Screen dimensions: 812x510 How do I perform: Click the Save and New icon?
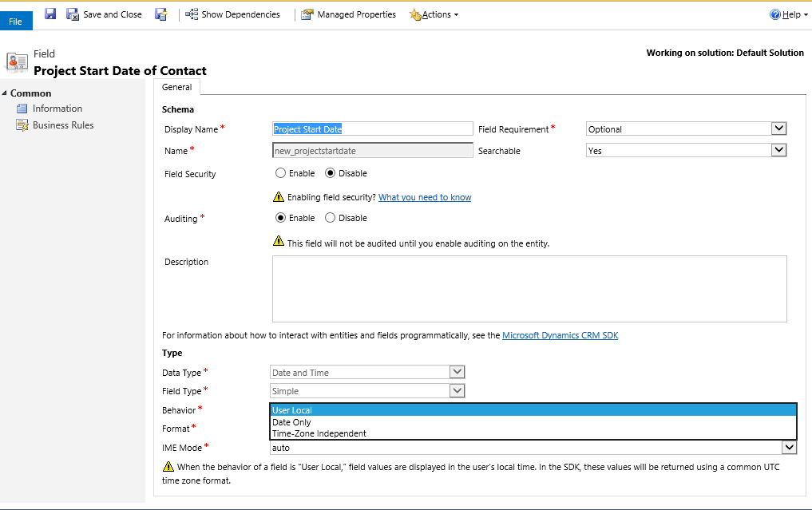pos(161,14)
